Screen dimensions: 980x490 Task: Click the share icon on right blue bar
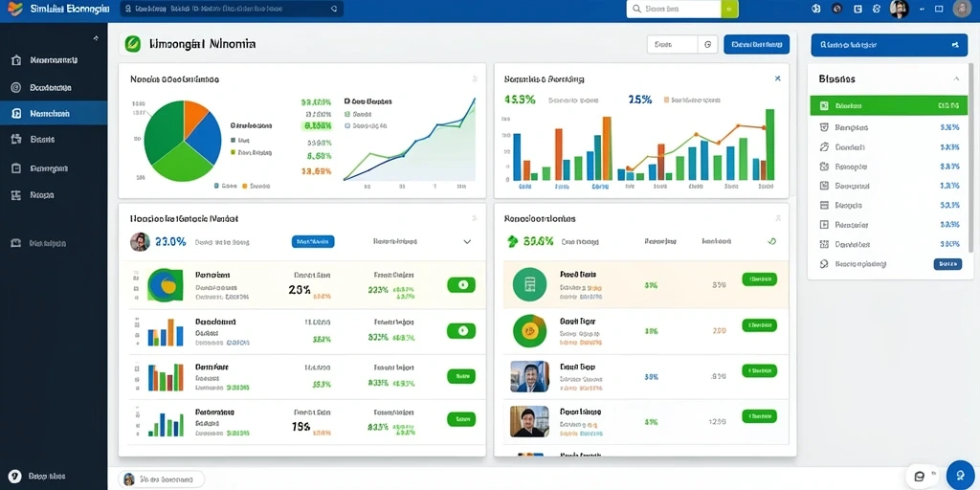tap(954, 45)
